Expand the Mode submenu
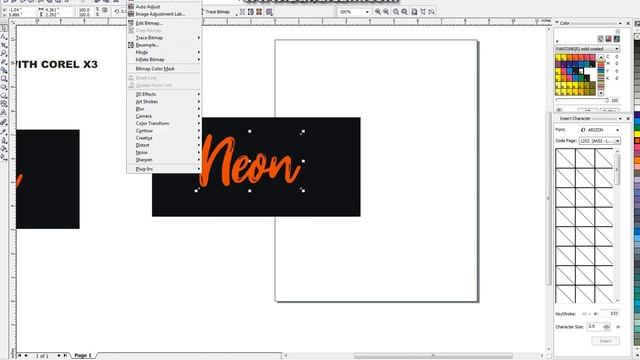 point(164,52)
